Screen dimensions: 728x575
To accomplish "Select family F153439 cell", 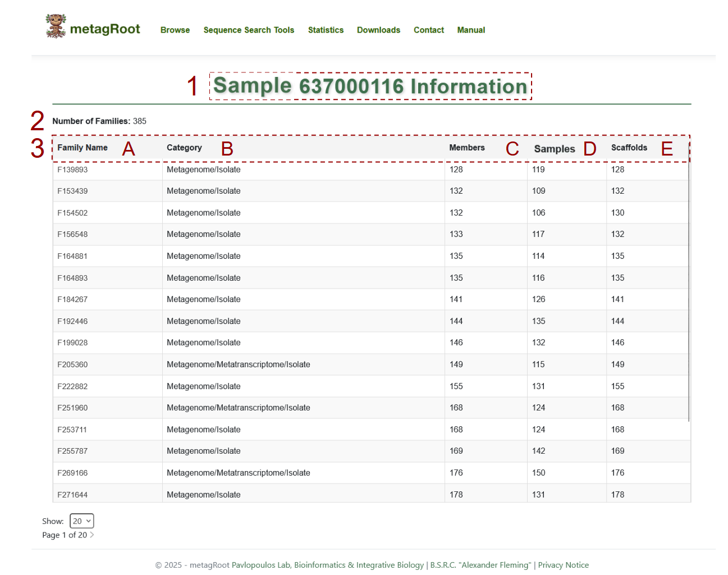I will click(x=72, y=191).
